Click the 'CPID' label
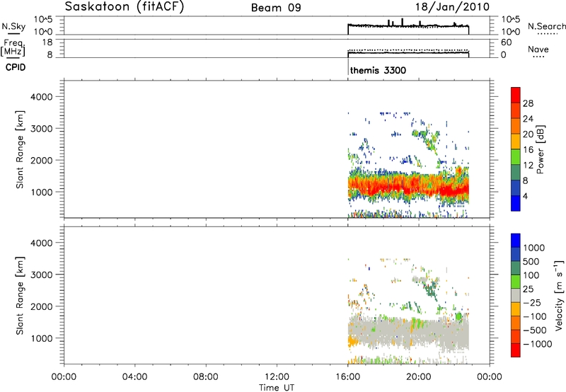The width and height of the screenshot is (566, 392). click(x=16, y=67)
